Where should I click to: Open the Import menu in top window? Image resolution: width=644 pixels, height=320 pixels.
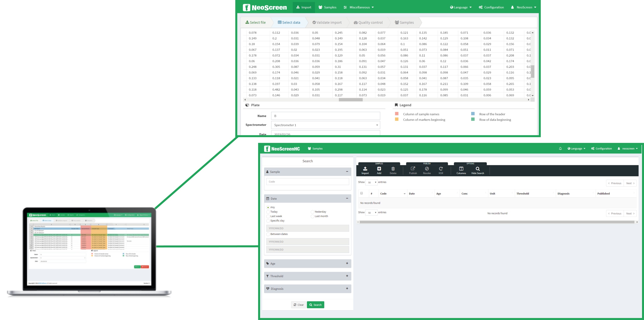[x=304, y=7]
